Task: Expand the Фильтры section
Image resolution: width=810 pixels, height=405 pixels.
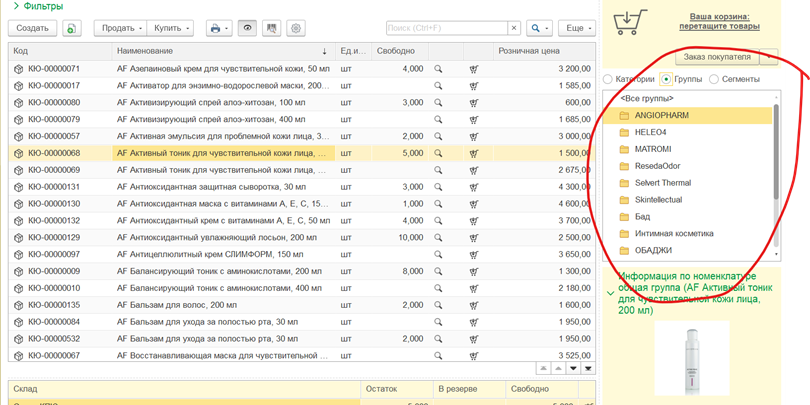Action: coord(39,7)
